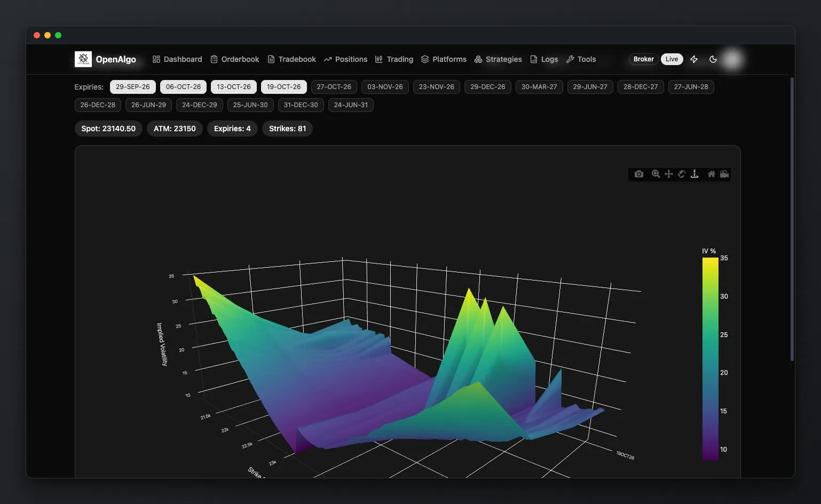This screenshot has height=504, width=821.
Task: Select the 30-MAR-27 expiry chip
Action: [x=539, y=87]
